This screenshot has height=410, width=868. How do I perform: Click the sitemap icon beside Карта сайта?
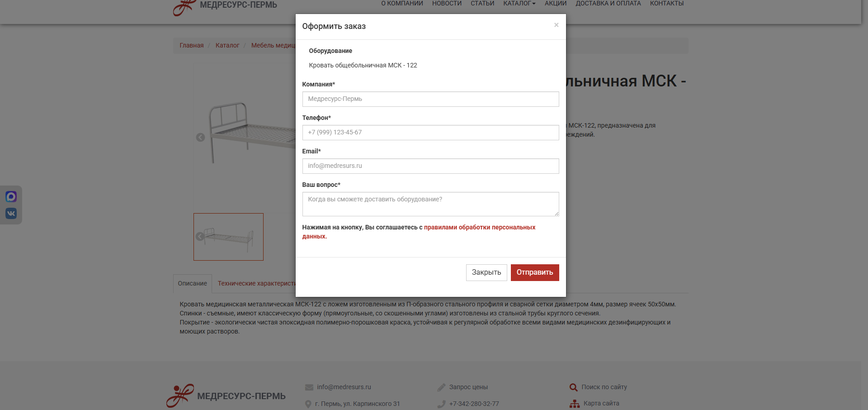[x=575, y=404]
